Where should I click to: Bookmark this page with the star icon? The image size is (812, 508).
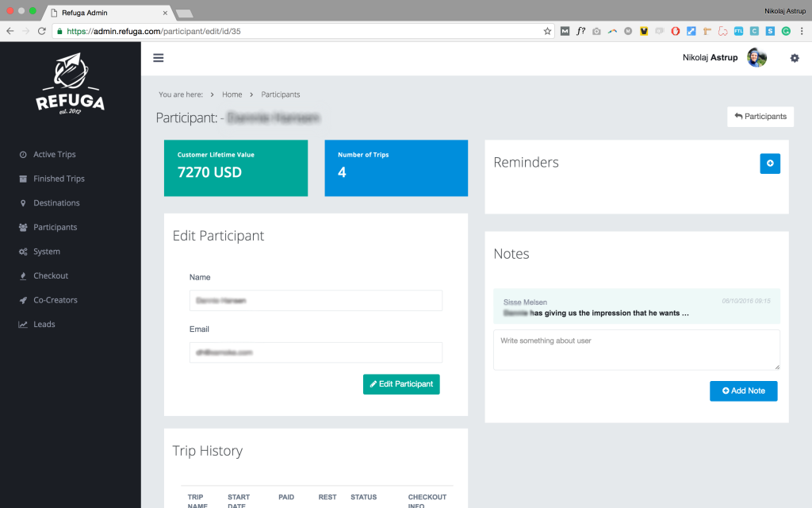click(547, 31)
